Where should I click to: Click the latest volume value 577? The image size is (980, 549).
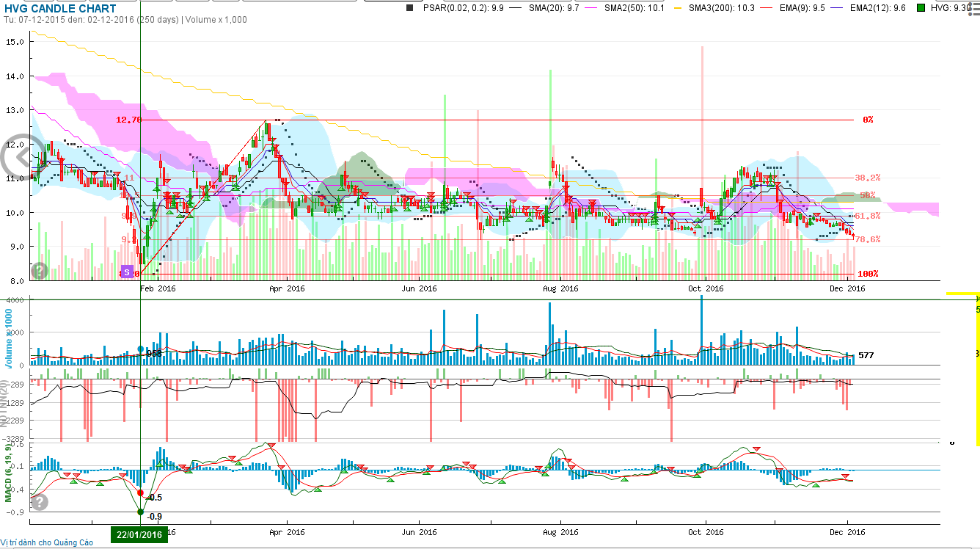(866, 355)
